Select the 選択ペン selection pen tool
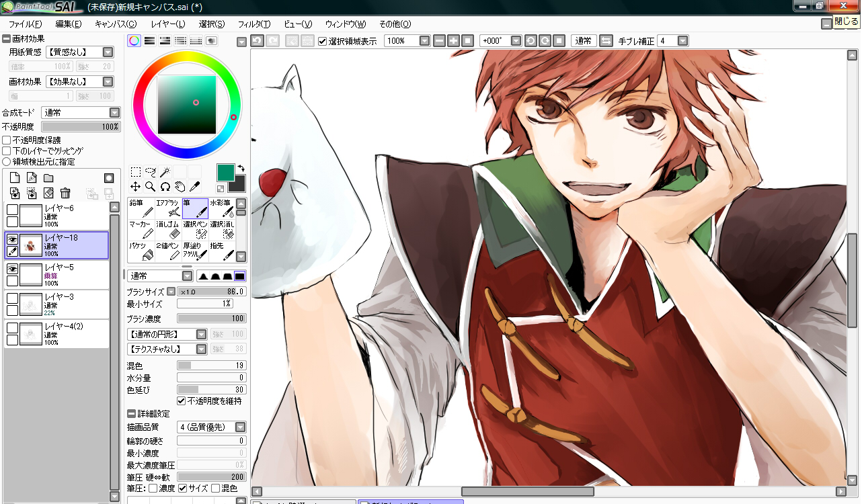862x504 pixels. tap(195, 230)
